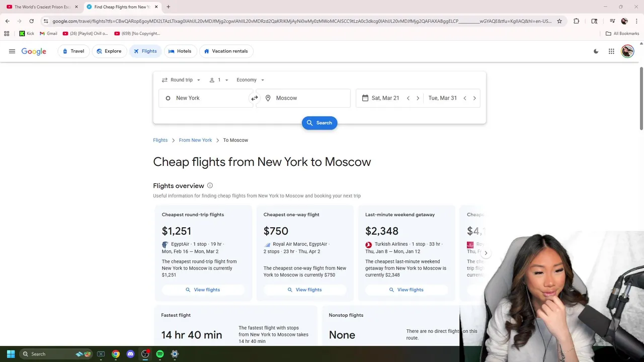Open Spotify from the taskbar

tap(160, 354)
